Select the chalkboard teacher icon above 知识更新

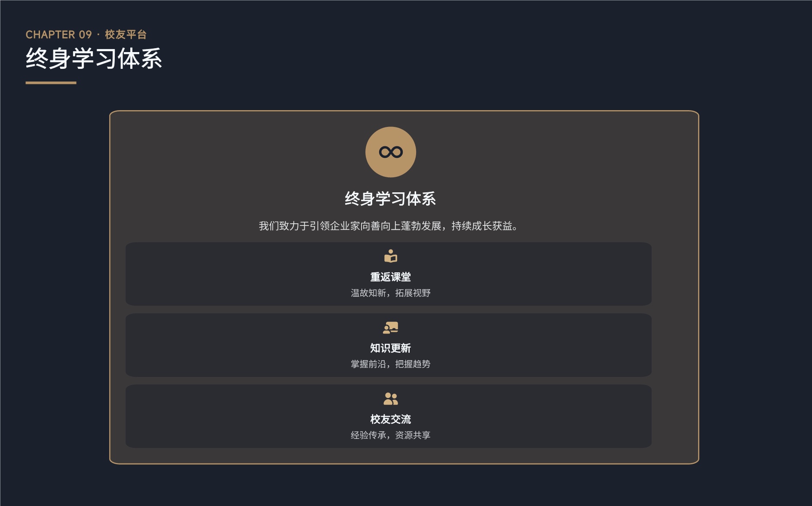tap(390, 327)
